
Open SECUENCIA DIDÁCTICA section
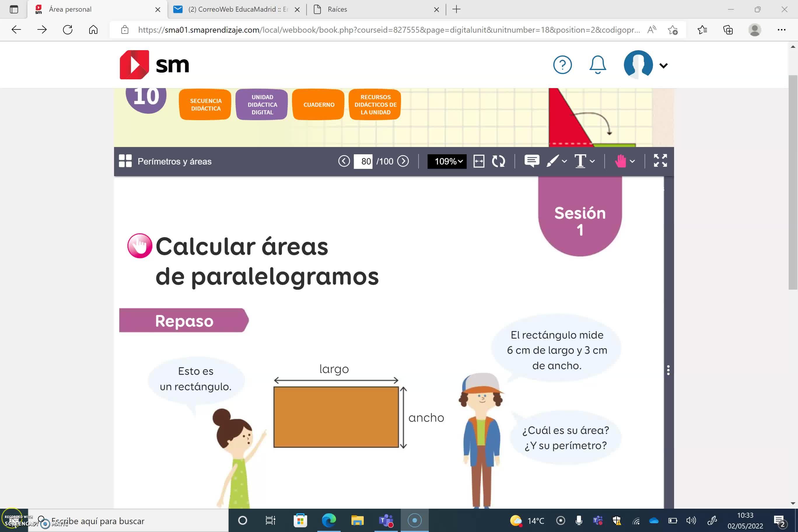205,104
